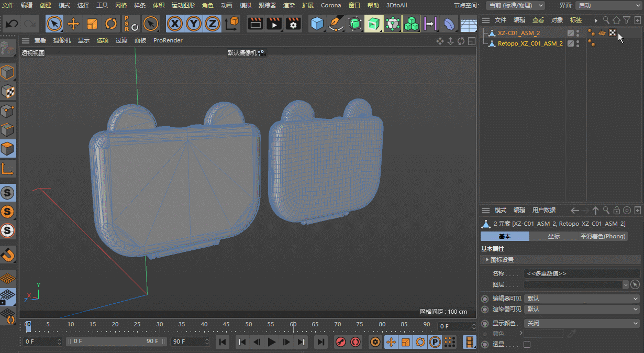Click the Undo arrow icon
The height and width of the screenshot is (353, 644).
click(12, 24)
